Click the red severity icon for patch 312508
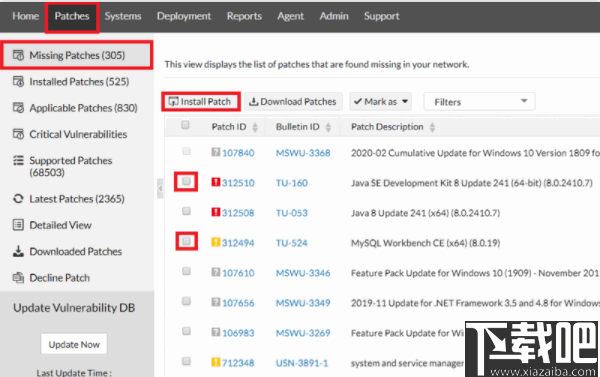This screenshot has width=600, height=377. [x=216, y=212]
